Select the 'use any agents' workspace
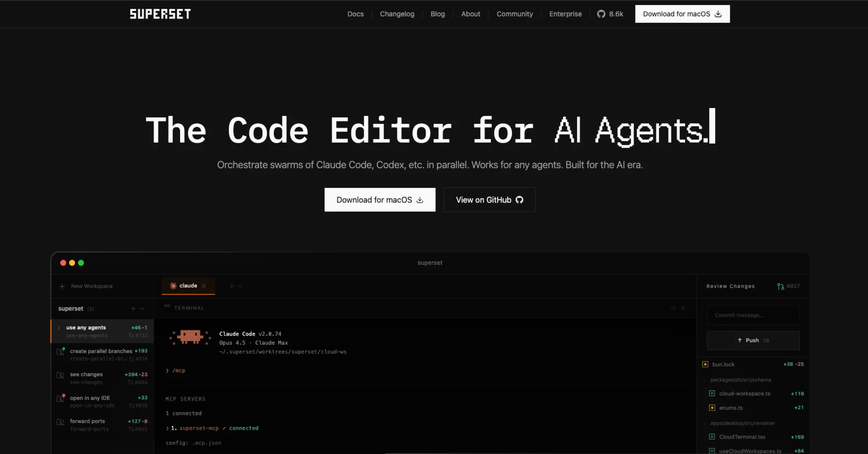The height and width of the screenshot is (454, 868). (102, 331)
